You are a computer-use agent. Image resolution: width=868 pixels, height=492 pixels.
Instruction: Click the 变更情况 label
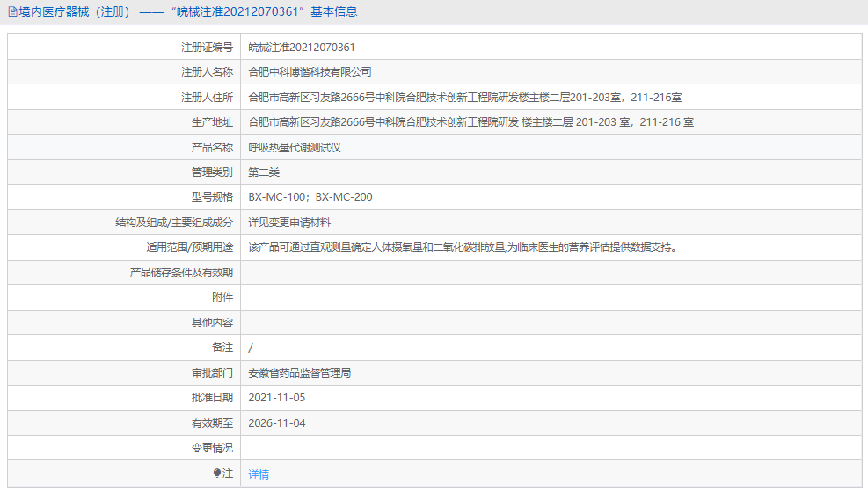point(212,448)
